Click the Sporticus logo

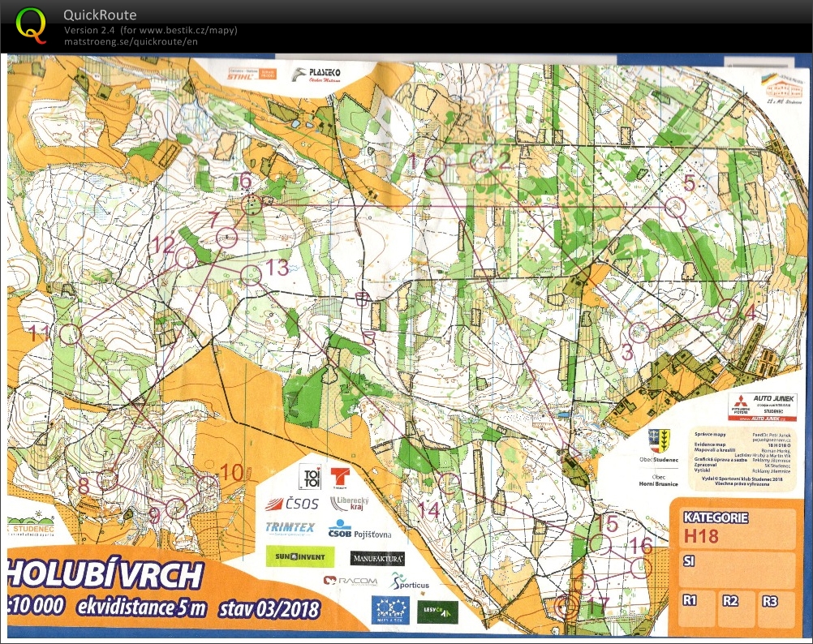pyautogui.click(x=410, y=582)
